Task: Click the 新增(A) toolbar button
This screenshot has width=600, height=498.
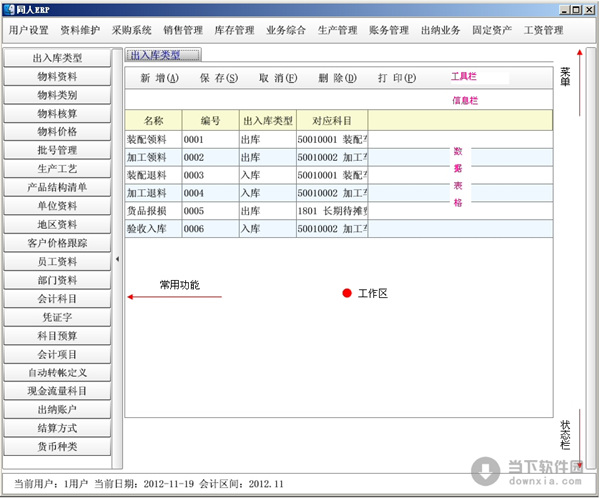Action: [x=159, y=78]
